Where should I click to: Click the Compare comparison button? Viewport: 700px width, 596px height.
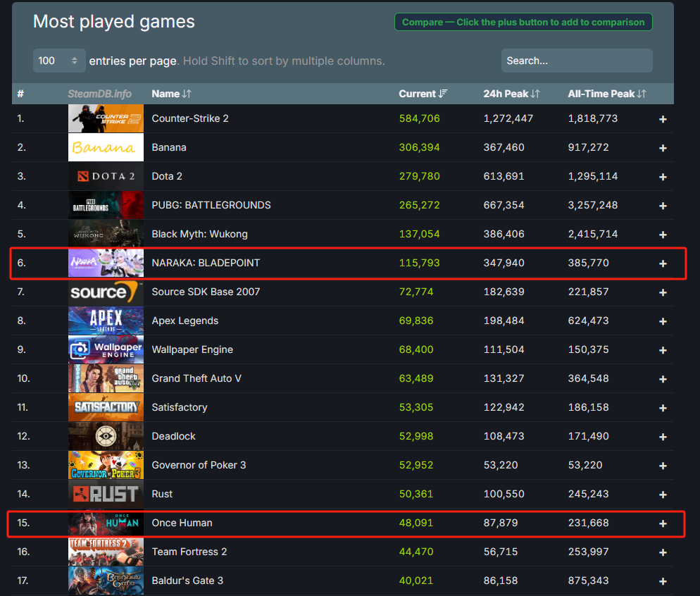[x=523, y=22]
